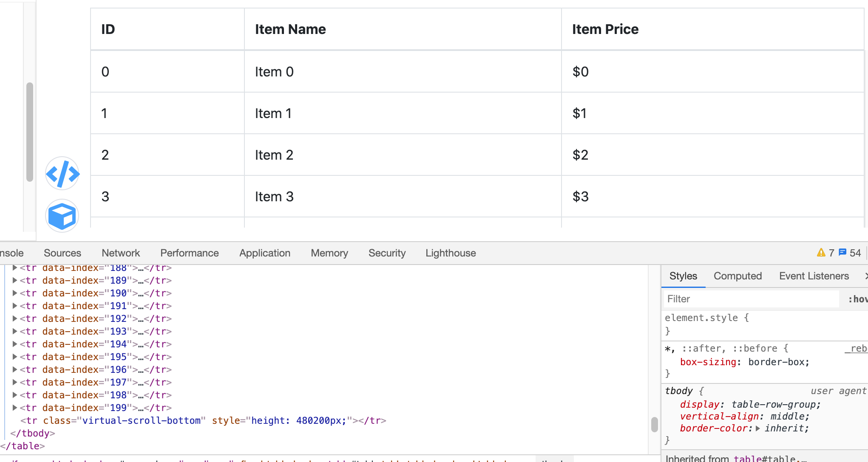This screenshot has height=462, width=868.
Task: Switch to the Memory panel
Action: pos(329,253)
